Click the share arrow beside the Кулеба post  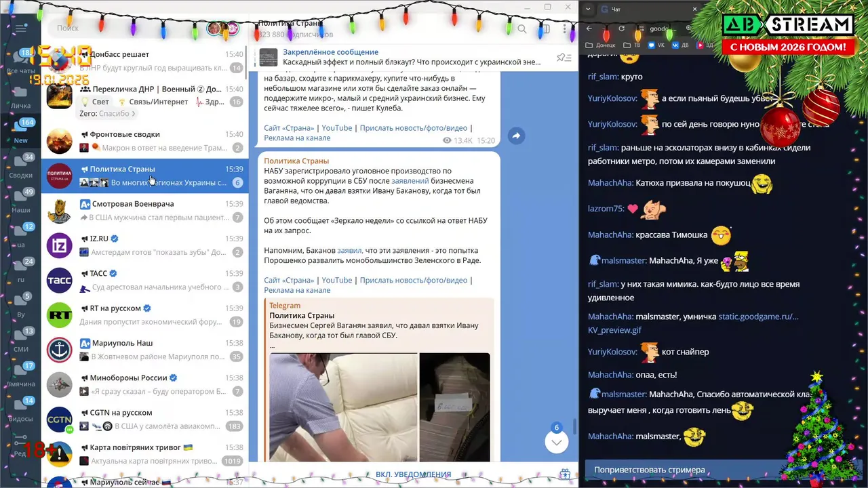point(515,136)
